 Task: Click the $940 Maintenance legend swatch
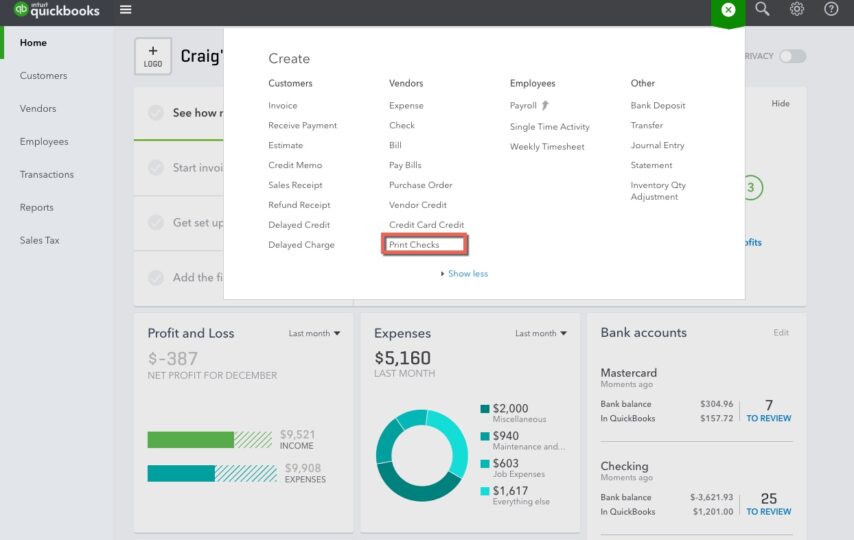coord(485,436)
